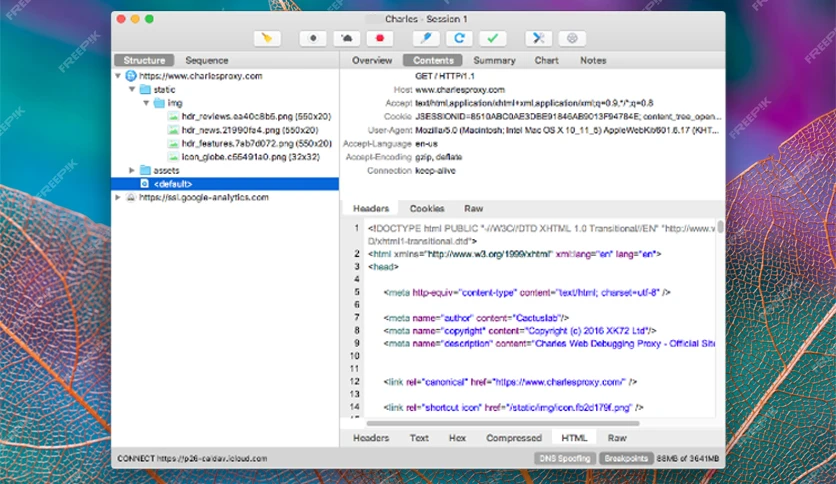Select request Raw tab
The width and height of the screenshot is (836, 484).
click(473, 208)
